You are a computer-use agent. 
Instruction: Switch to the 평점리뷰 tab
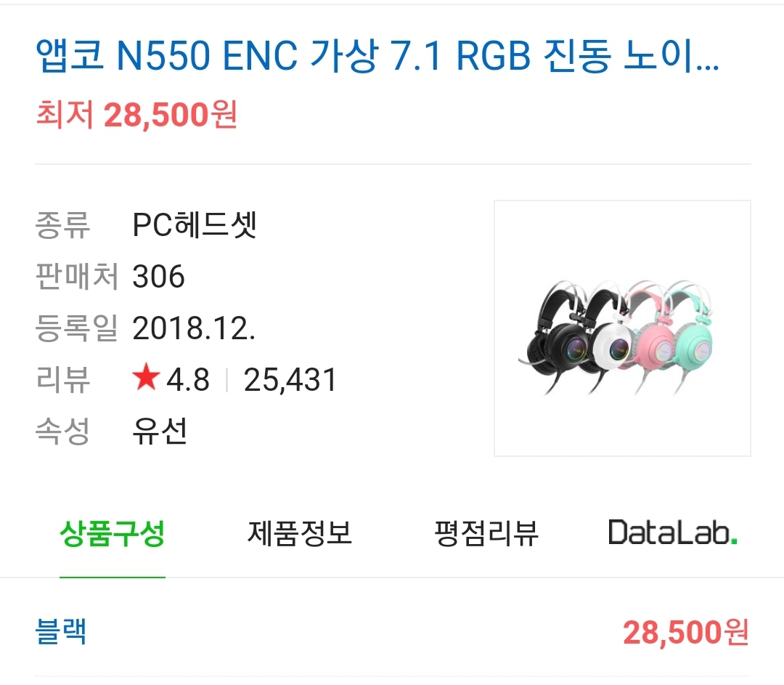pyautogui.click(x=487, y=532)
